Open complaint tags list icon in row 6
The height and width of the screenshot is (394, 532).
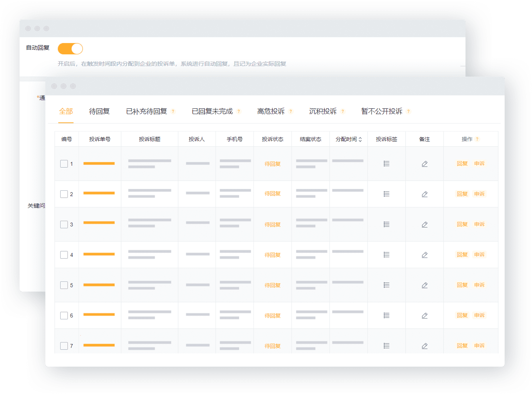(x=386, y=315)
